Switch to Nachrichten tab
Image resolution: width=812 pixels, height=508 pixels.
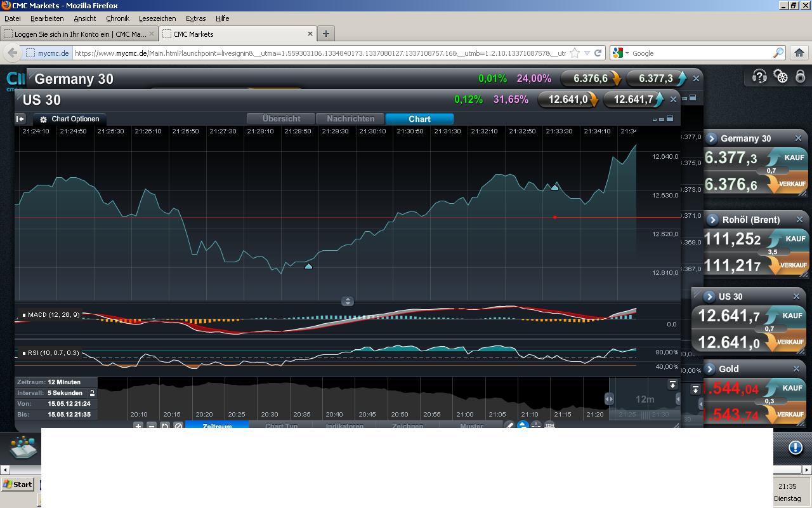point(350,119)
